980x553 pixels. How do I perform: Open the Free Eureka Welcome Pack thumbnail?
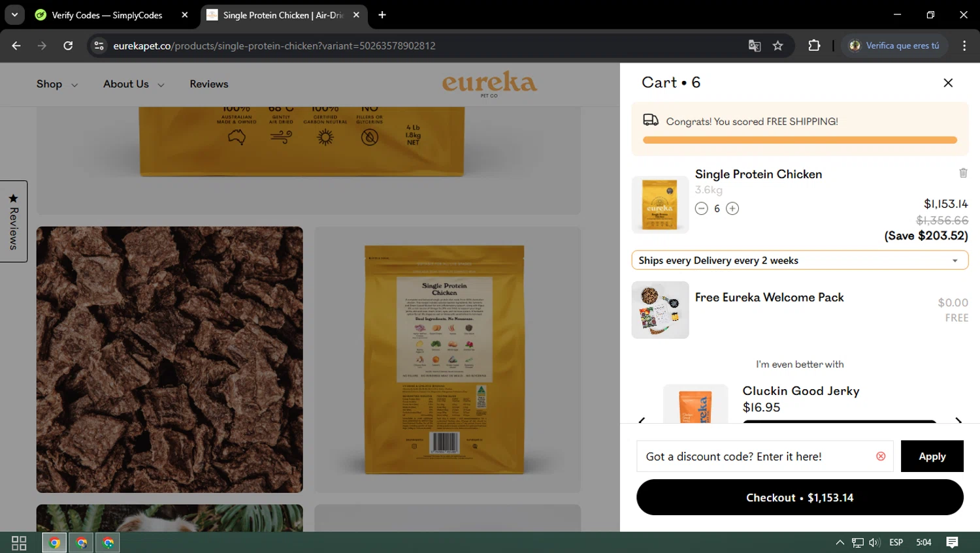(660, 310)
